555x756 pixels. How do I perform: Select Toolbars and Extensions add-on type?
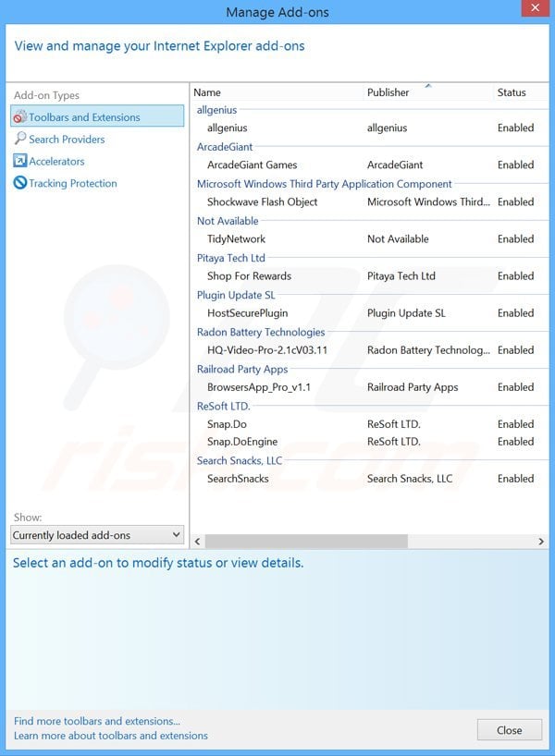[x=97, y=116]
